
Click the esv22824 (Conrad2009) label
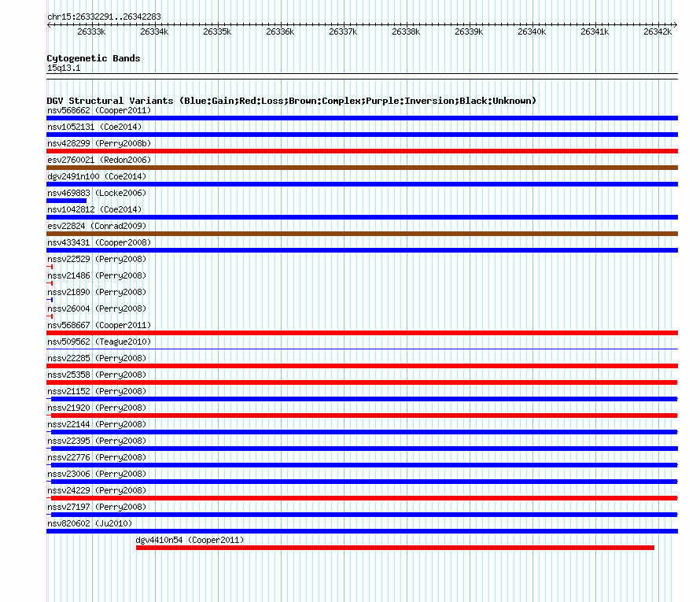pos(97,226)
